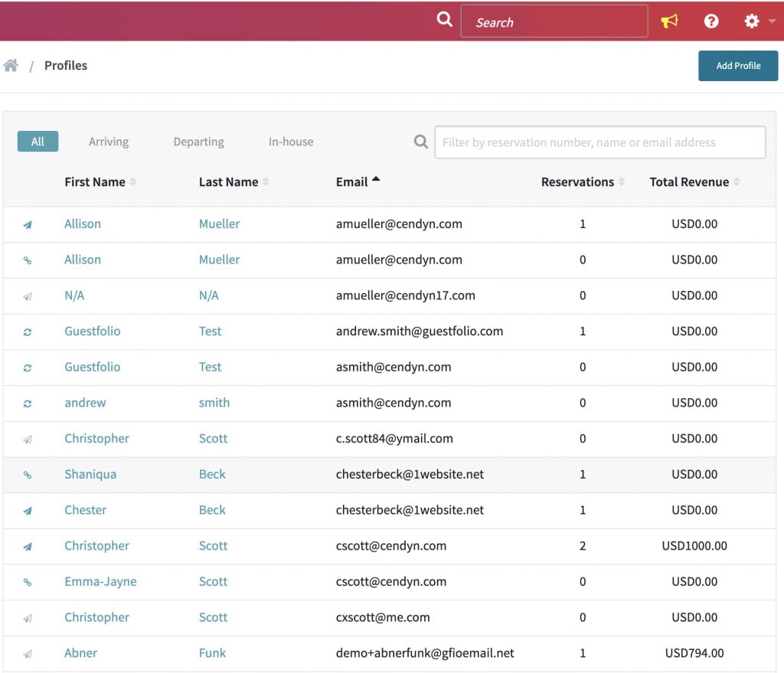Open the settings gear icon
Screen dimensions: 784x673
(x=751, y=21)
